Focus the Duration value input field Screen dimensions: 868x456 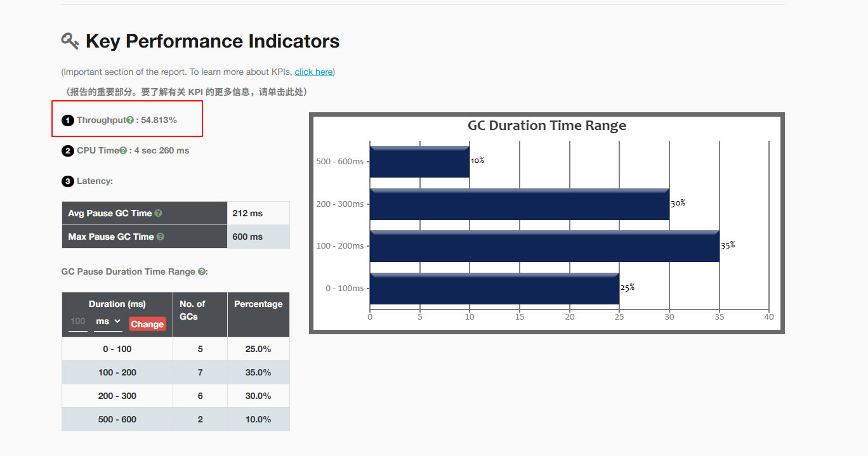78,322
